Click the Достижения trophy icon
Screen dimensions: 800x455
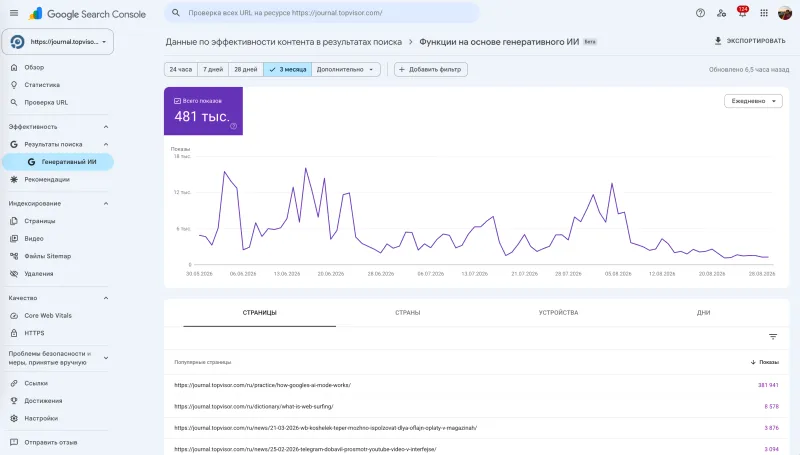click(14, 401)
